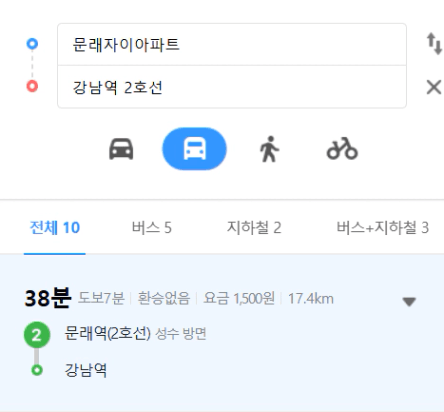Select public transit bus mode
Screen dimensions: 444x412
(194, 149)
